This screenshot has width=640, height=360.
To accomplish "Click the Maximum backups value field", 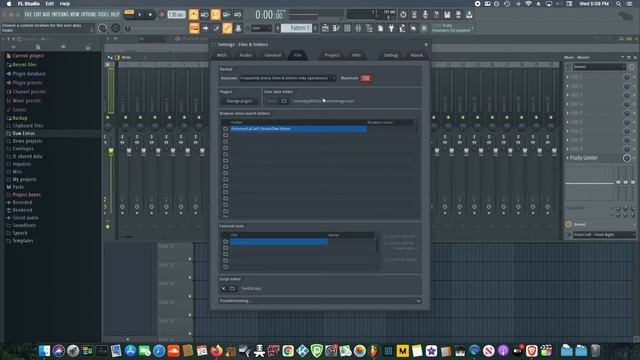I will pos(366,78).
